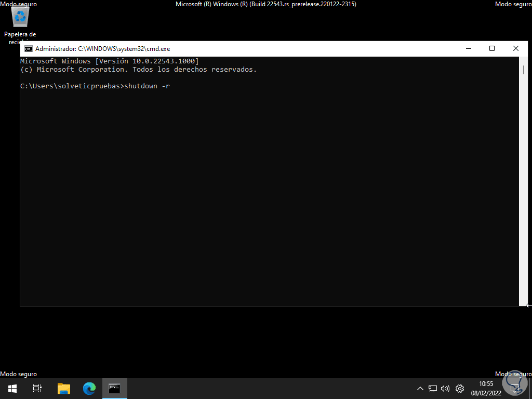The image size is (532, 399).
Task: Click the Windows build number text at top
Action: coord(266,4)
